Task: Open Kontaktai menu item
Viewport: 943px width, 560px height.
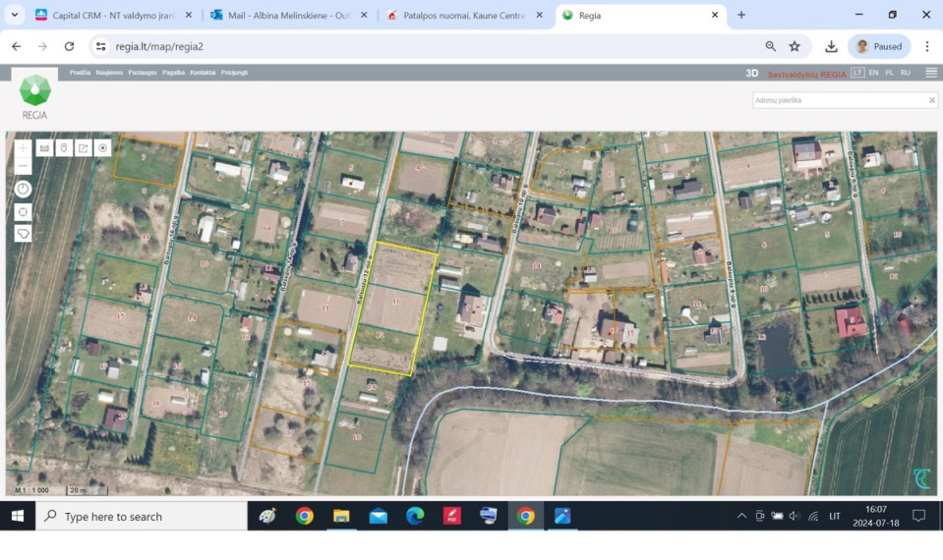Action: click(203, 73)
